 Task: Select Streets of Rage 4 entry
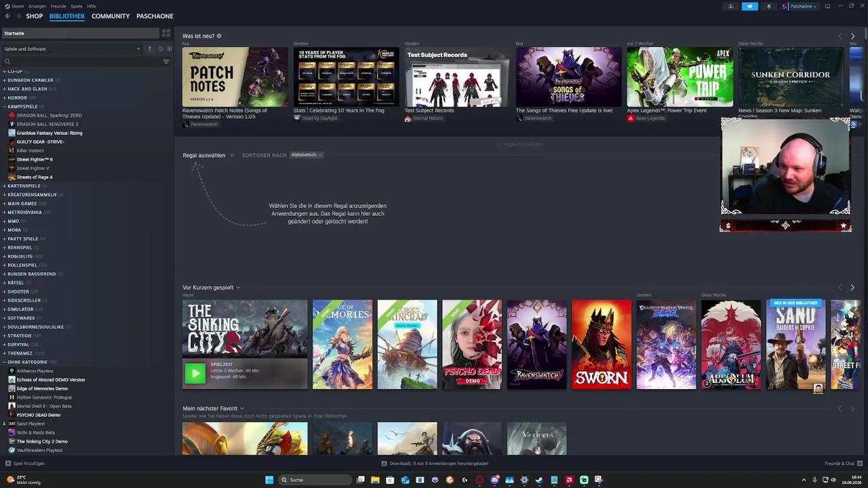(35, 177)
